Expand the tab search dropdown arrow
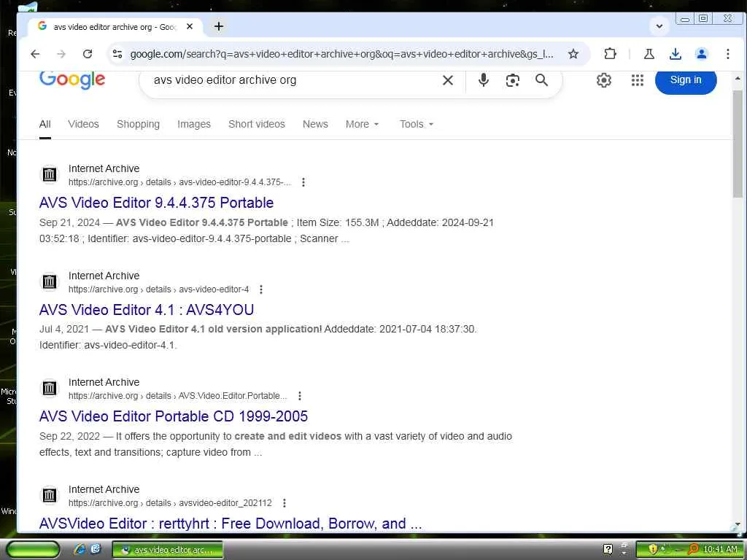Viewport: 747px width, 560px height. pos(659,26)
